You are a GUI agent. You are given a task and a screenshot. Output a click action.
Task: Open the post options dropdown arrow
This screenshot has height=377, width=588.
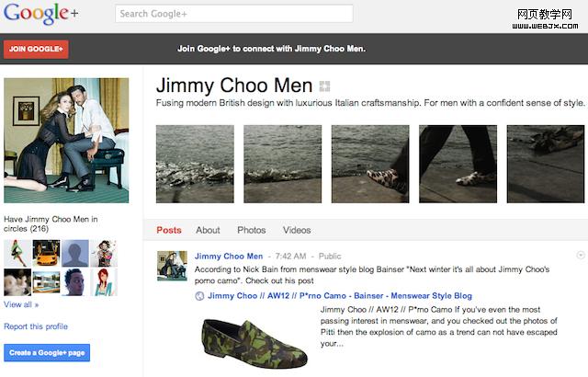(580, 255)
